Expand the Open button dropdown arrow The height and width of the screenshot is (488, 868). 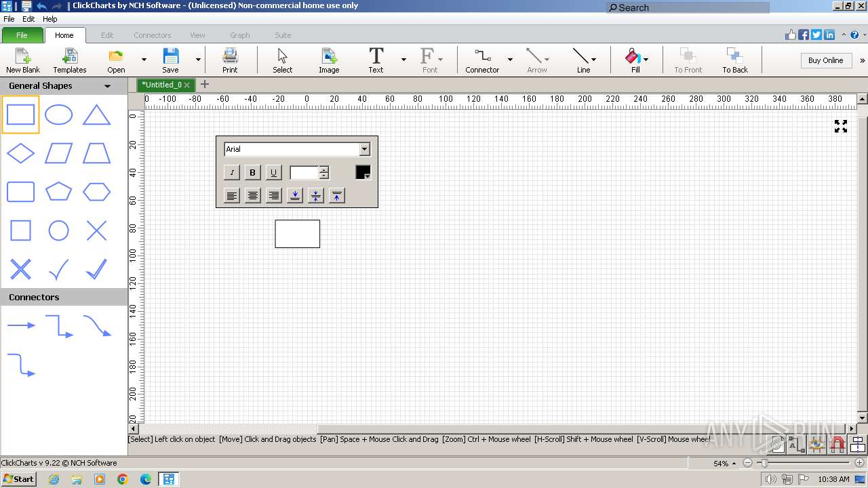point(144,60)
